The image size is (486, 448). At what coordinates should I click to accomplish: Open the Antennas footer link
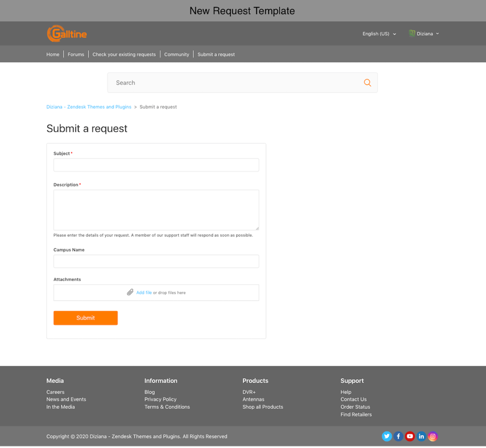click(254, 400)
